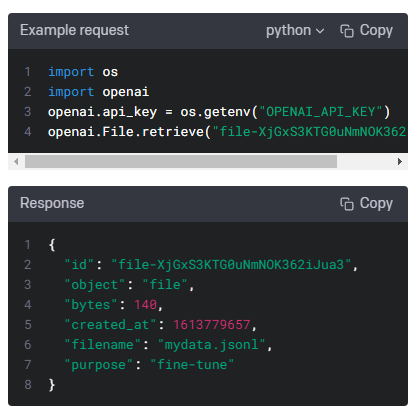The width and height of the screenshot is (420, 420).
Task: Click the "mydata.jsonl" filename value
Action: point(212,345)
